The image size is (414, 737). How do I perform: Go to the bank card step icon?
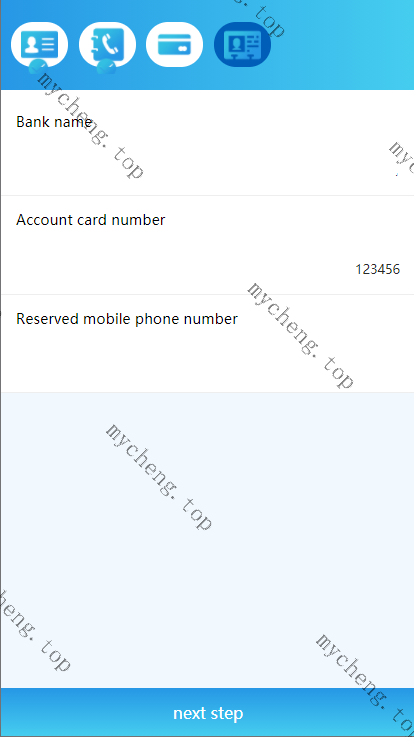[x=174, y=45]
